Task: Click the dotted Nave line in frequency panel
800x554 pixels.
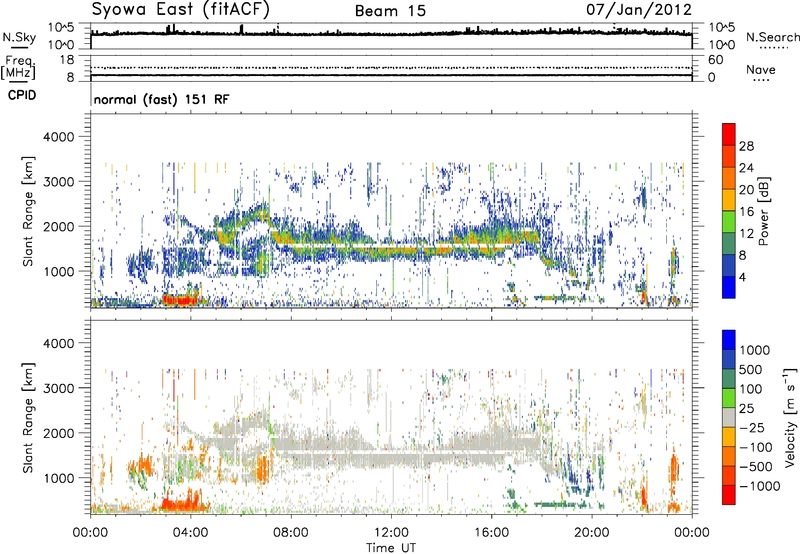Action: click(x=391, y=67)
